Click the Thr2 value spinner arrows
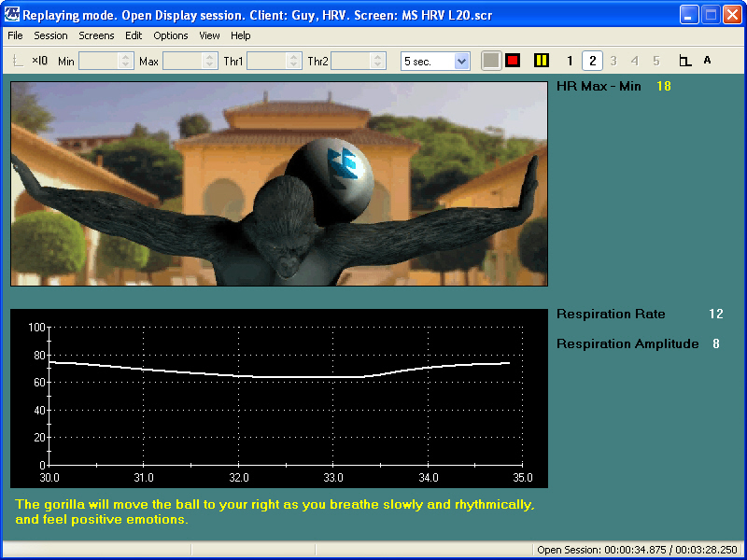The width and height of the screenshot is (747, 560). tap(378, 61)
